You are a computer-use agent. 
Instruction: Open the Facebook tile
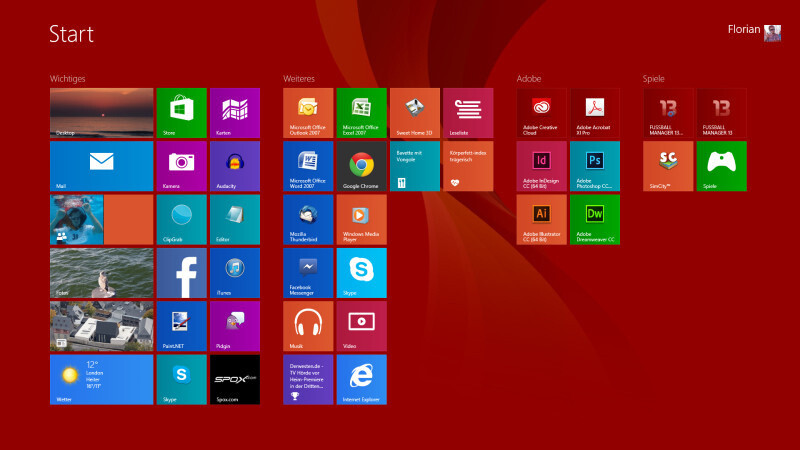coord(182,273)
